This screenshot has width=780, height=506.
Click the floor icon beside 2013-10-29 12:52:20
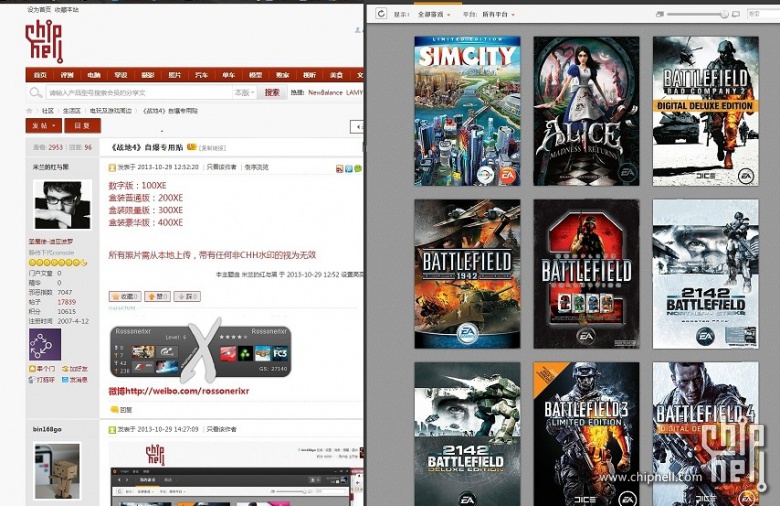tap(112, 168)
